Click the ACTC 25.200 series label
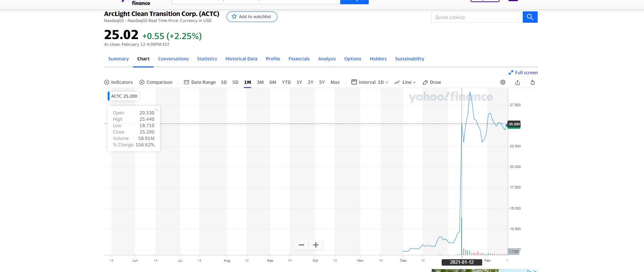This screenshot has width=644, height=272. 124,96
